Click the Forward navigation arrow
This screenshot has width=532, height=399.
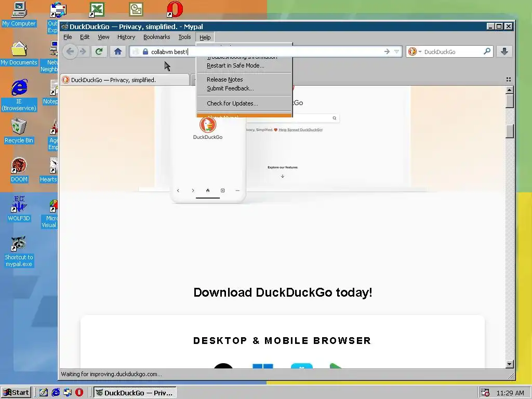click(83, 51)
